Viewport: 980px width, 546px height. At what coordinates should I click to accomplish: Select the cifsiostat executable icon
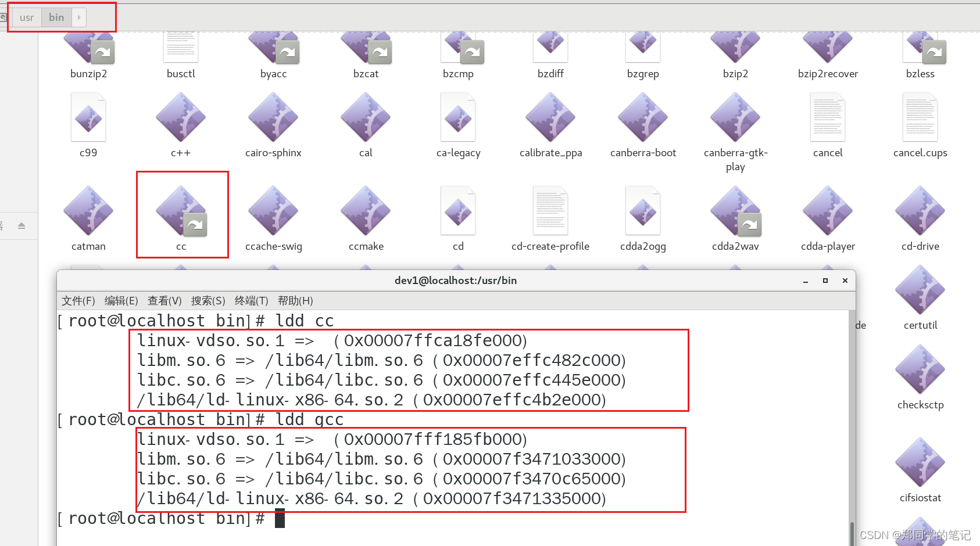tap(920, 462)
